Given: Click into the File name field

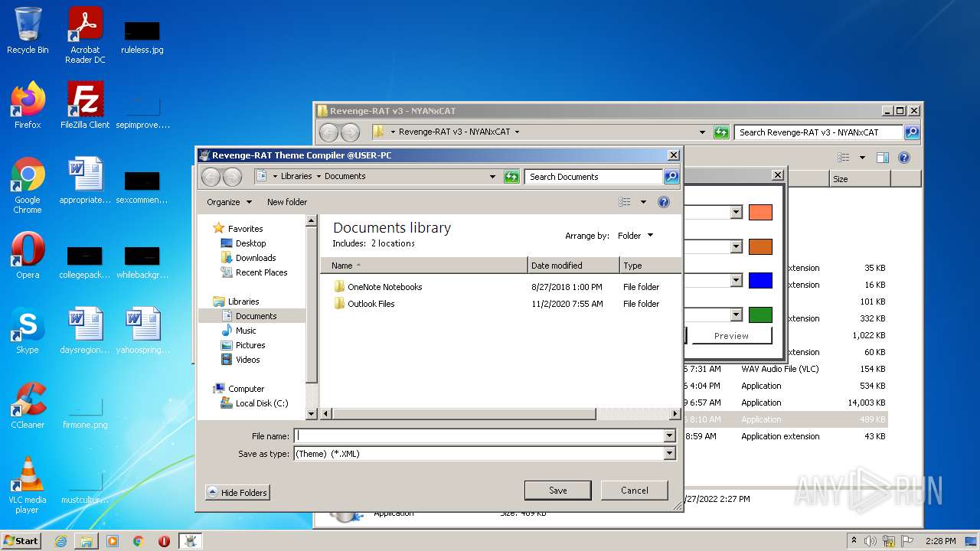Looking at the screenshot, I should (479, 436).
